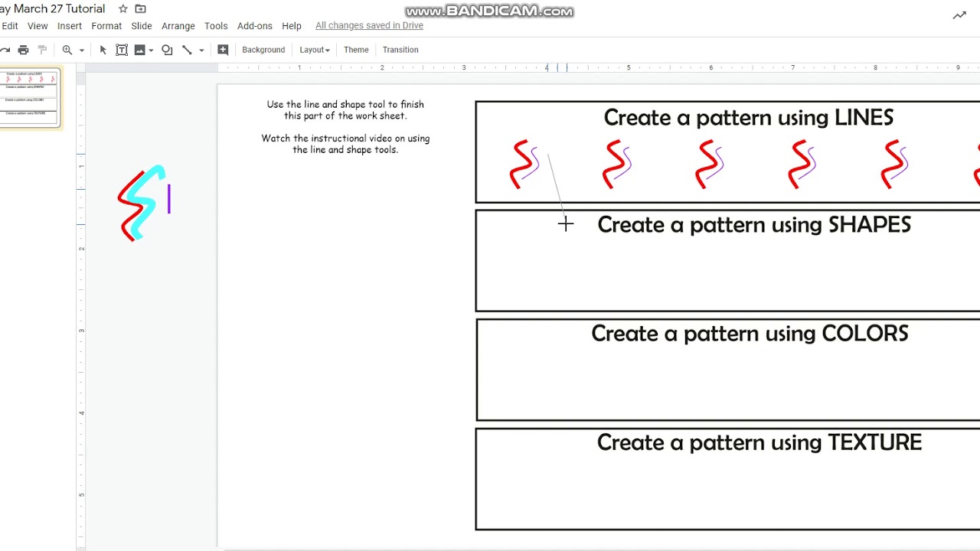
Task: Open the zoom dropdown arrow
Action: [81, 51]
